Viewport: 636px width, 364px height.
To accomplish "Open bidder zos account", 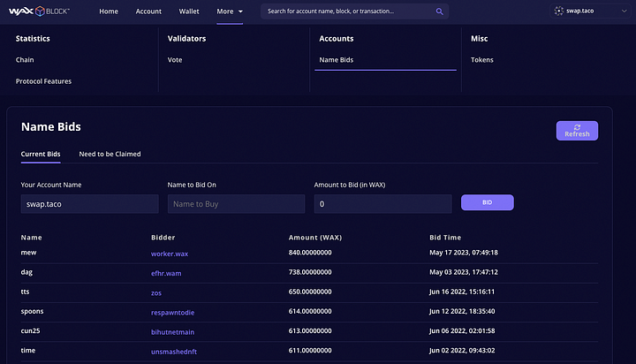I will coord(156,293).
